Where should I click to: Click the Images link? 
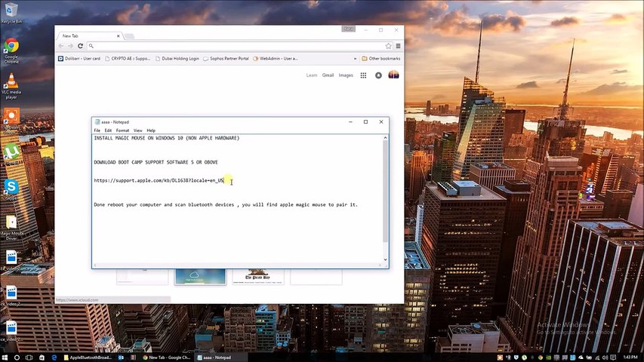(x=346, y=75)
